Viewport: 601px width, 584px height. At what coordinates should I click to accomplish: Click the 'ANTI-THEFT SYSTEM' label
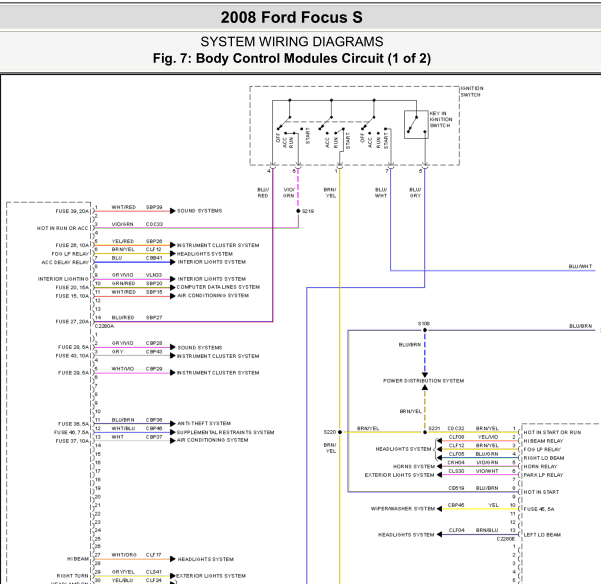pyautogui.click(x=204, y=423)
